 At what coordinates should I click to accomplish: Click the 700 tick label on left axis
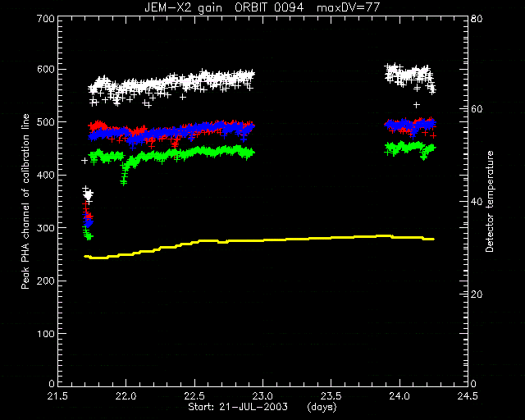click(45, 19)
